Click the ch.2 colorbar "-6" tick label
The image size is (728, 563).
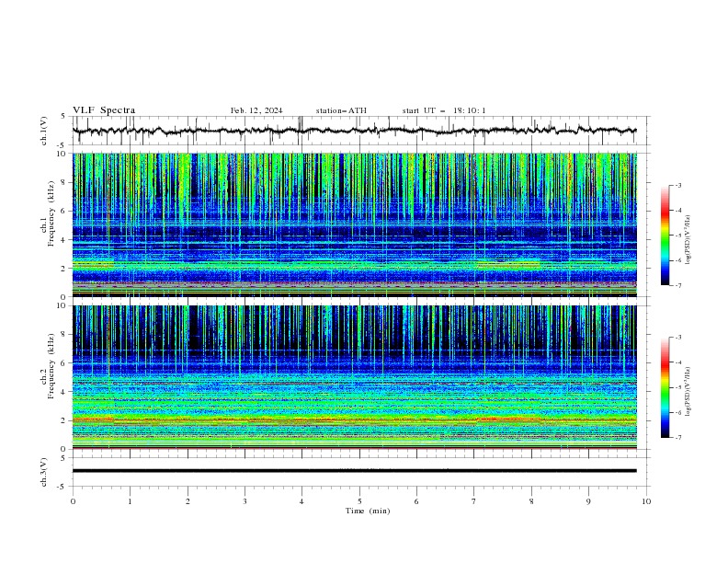coord(678,412)
